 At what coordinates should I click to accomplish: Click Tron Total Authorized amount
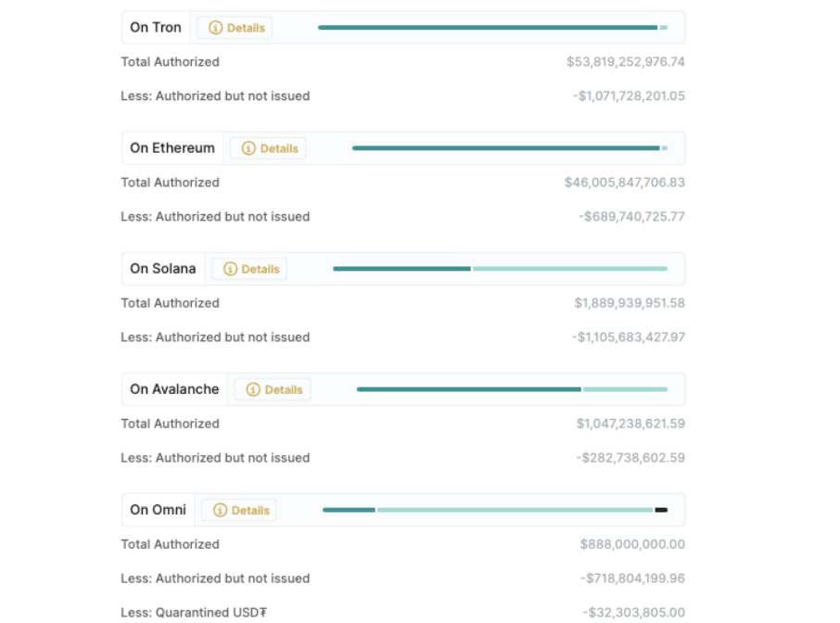pyautogui.click(x=626, y=62)
